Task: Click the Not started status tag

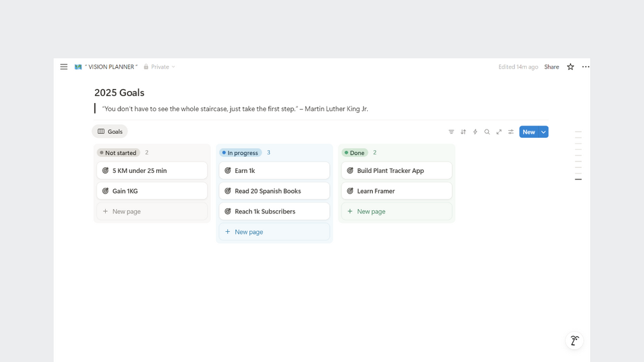Action: pyautogui.click(x=118, y=153)
